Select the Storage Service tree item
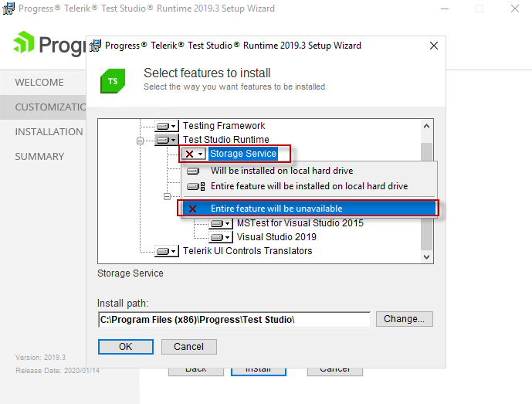This screenshot has height=404, width=532. point(243,154)
